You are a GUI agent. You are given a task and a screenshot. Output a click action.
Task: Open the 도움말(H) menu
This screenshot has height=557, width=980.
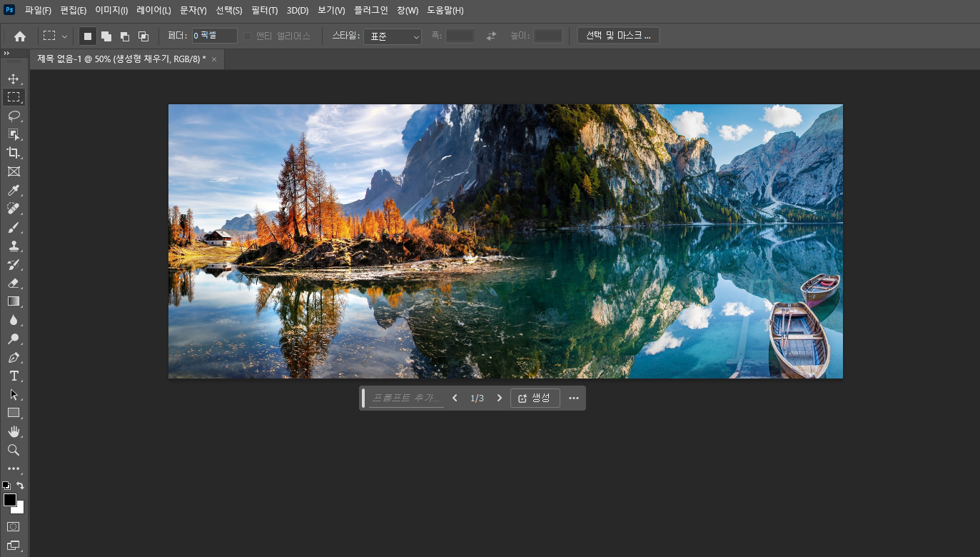coord(445,11)
